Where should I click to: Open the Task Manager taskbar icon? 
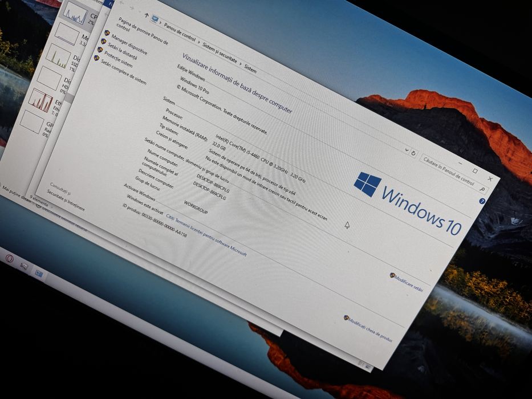[24, 266]
